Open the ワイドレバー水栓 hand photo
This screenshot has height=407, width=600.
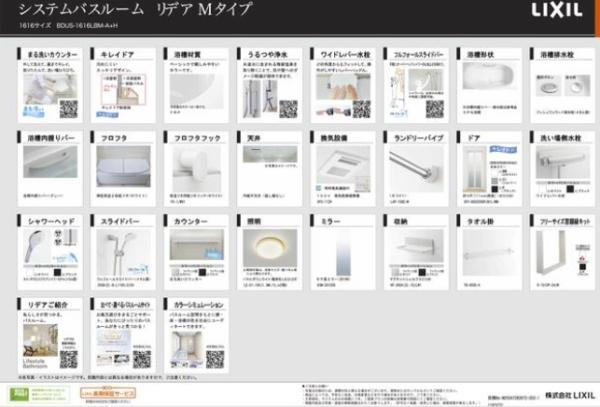click(343, 87)
